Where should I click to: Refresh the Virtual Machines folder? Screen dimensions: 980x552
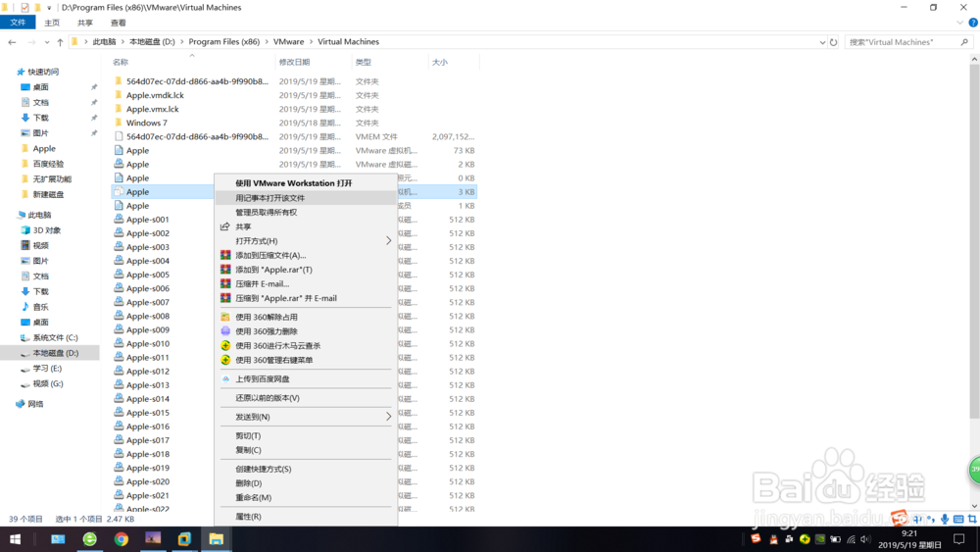pyautogui.click(x=833, y=42)
